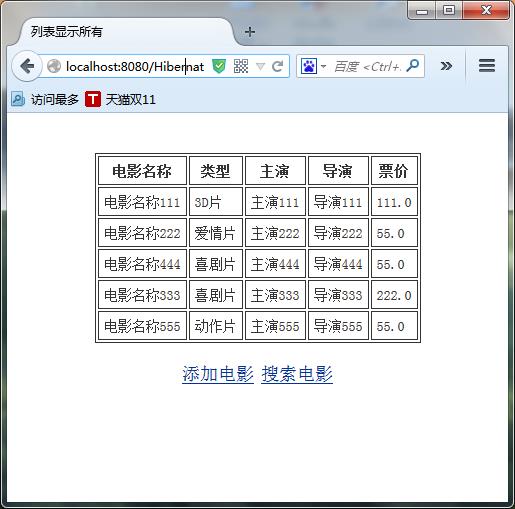Click the 天猫双11 red T bookmark icon
Image resolution: width=515 pixels, height=509 pixels.
[x=93, y=99]
